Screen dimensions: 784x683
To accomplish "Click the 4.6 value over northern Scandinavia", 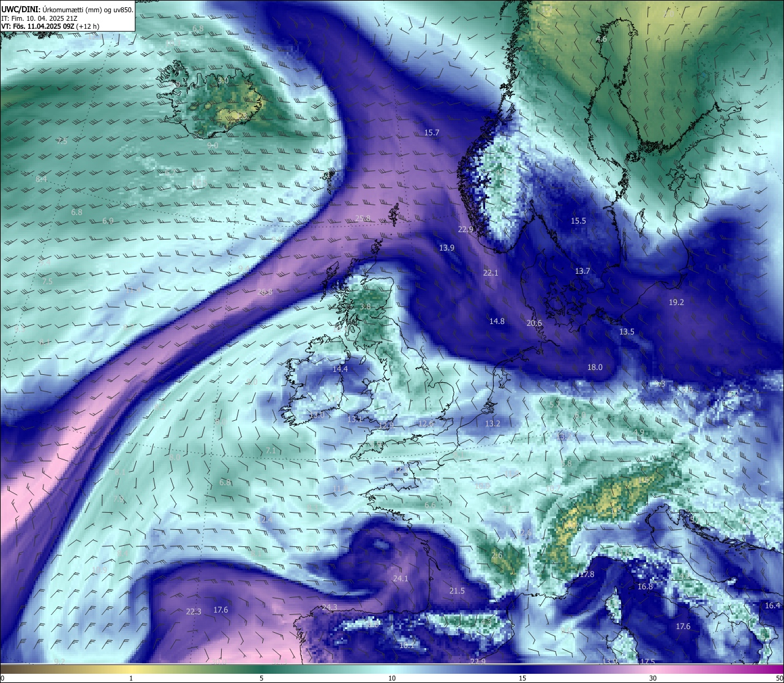I will point(601,39).
